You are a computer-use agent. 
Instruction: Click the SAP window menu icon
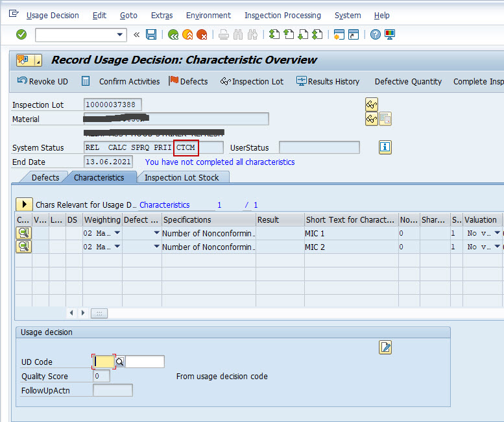(x=14, y=14)
